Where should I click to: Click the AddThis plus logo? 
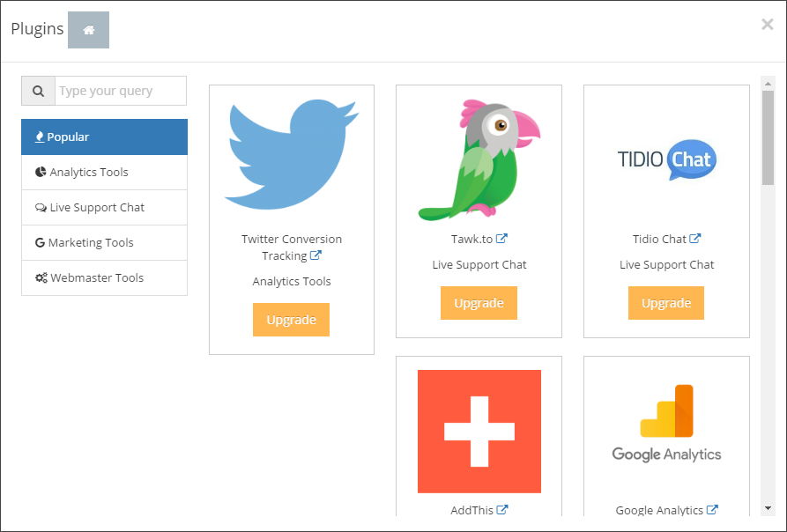point(479,432)
